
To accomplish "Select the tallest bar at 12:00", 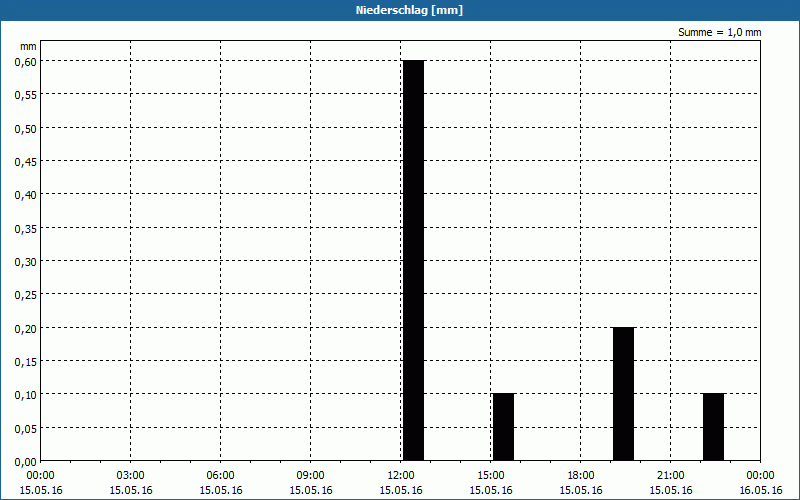I will (413, 260).
